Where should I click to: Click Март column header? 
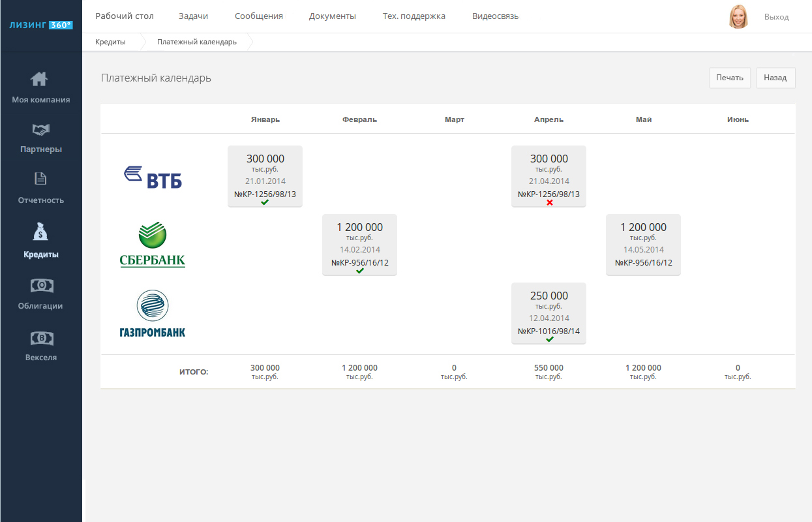click(455, 119)
